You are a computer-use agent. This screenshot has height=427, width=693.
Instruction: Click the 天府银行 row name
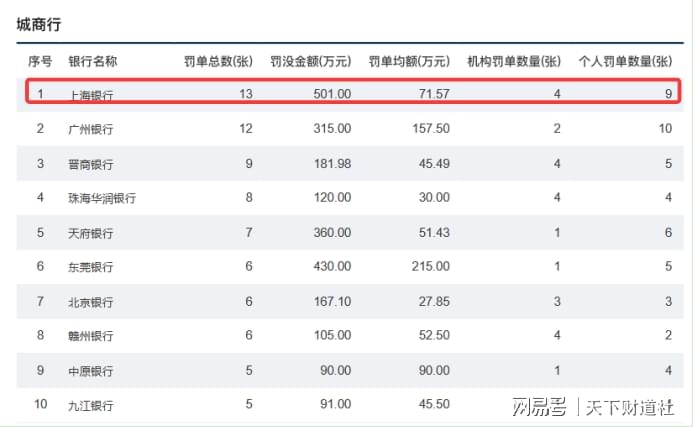click(x=90, y=233)
